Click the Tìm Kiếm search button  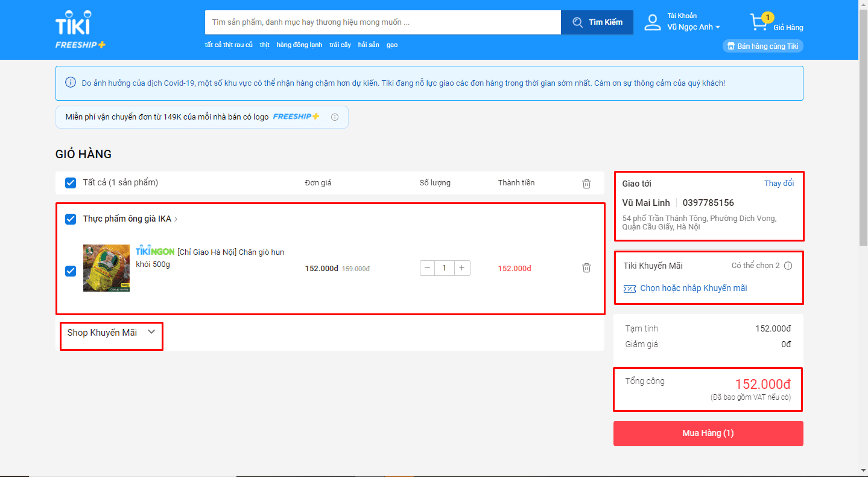(x=597, y=22)
